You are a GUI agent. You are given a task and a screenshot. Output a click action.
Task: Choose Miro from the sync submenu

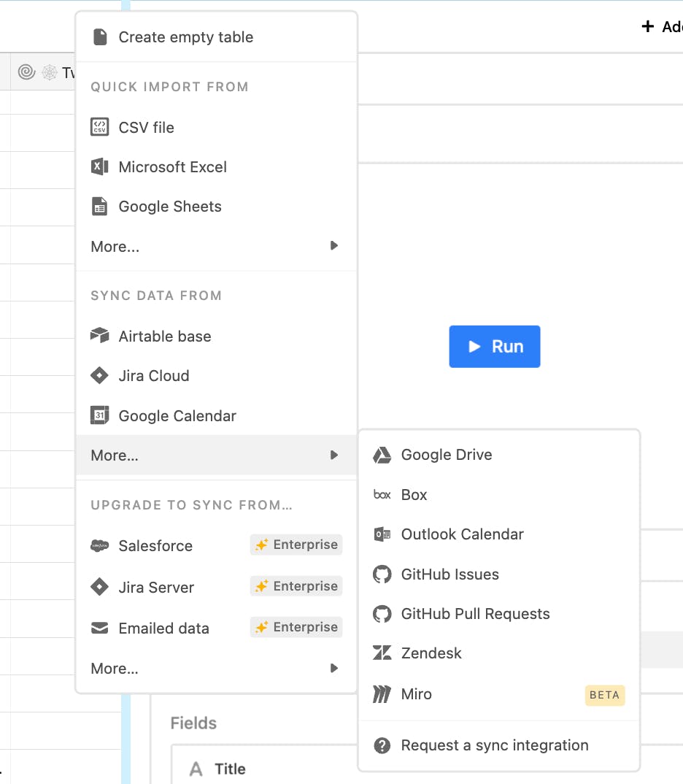click(x=499, y=694)
